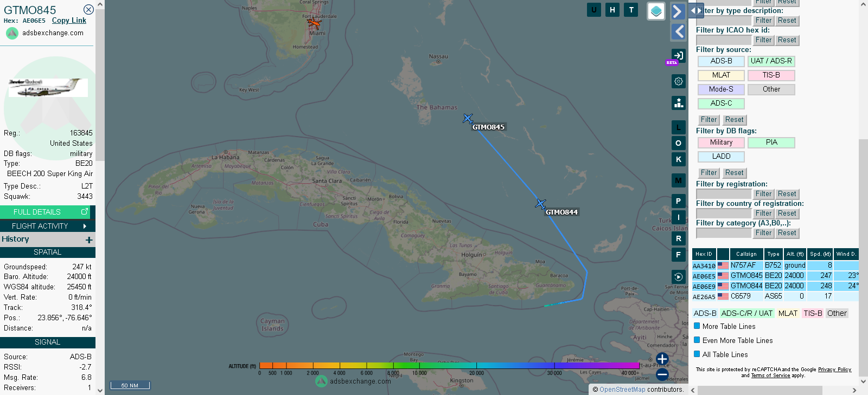Reset the ICAO hex id filter
Image resolution: width=868 pixels, height=395 pixels.
[x=787, y=40]
